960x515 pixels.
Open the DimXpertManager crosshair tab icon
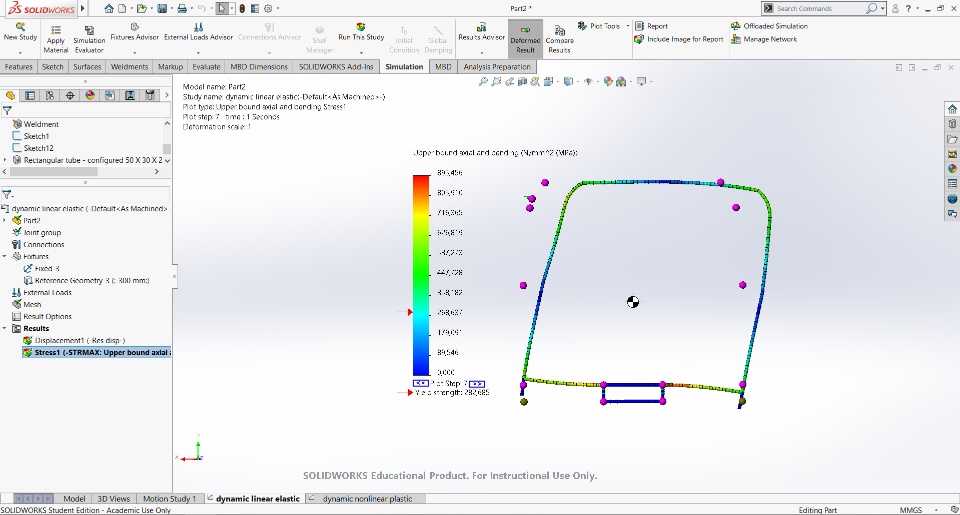pos(70,95)
